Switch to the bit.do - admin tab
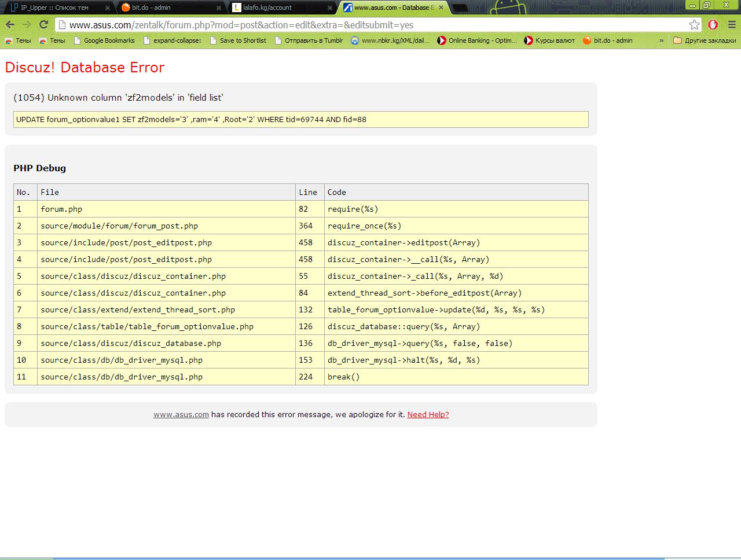741x560 pixels. tap(169, 8)
